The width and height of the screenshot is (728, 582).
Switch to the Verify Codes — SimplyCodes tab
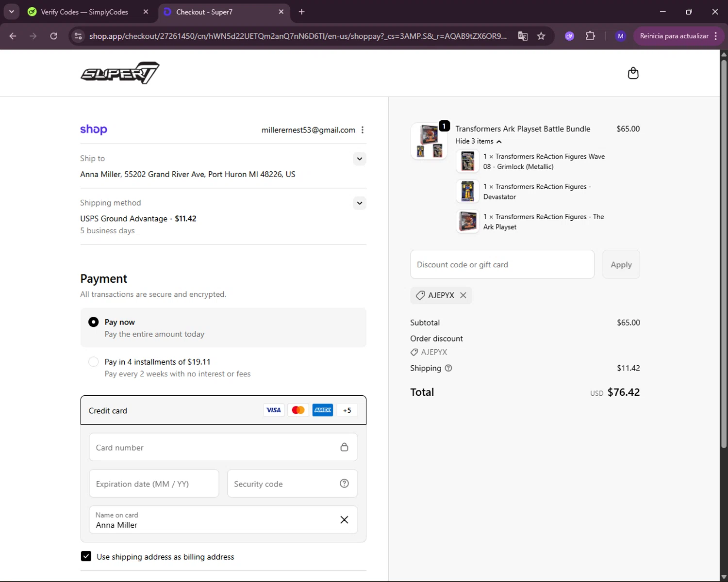[84, 12]
